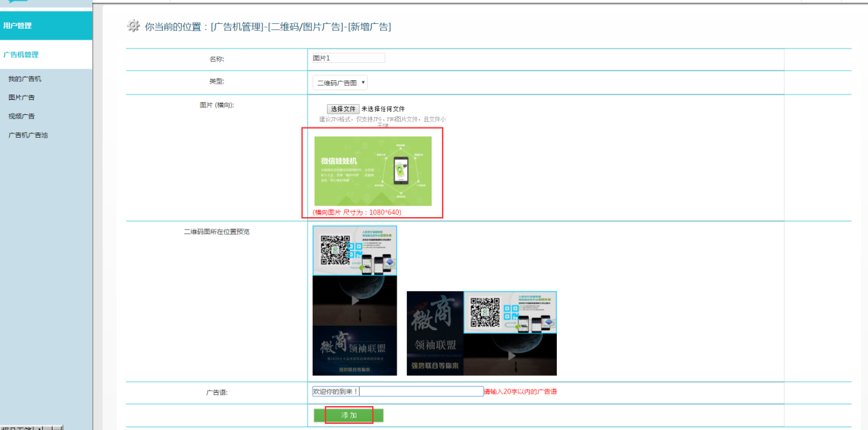Viewport: 868px width, 430px height.
Task: Click the QR code in the horizontal preview
Action: [484, 312]
